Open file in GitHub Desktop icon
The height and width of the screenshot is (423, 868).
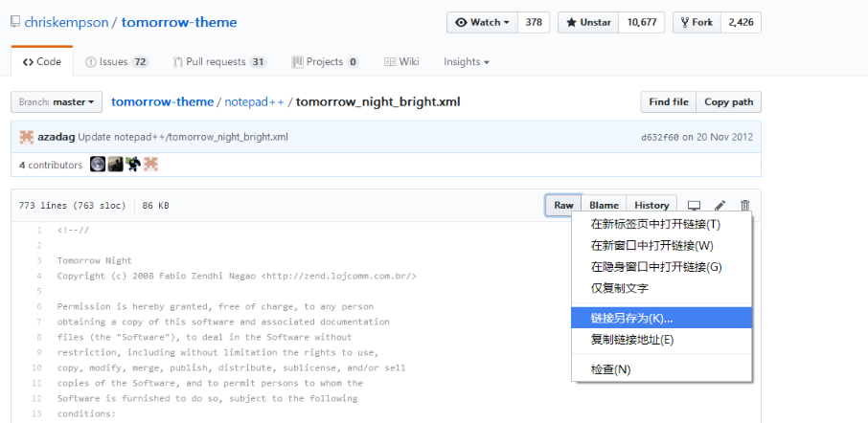pos(694,205)
